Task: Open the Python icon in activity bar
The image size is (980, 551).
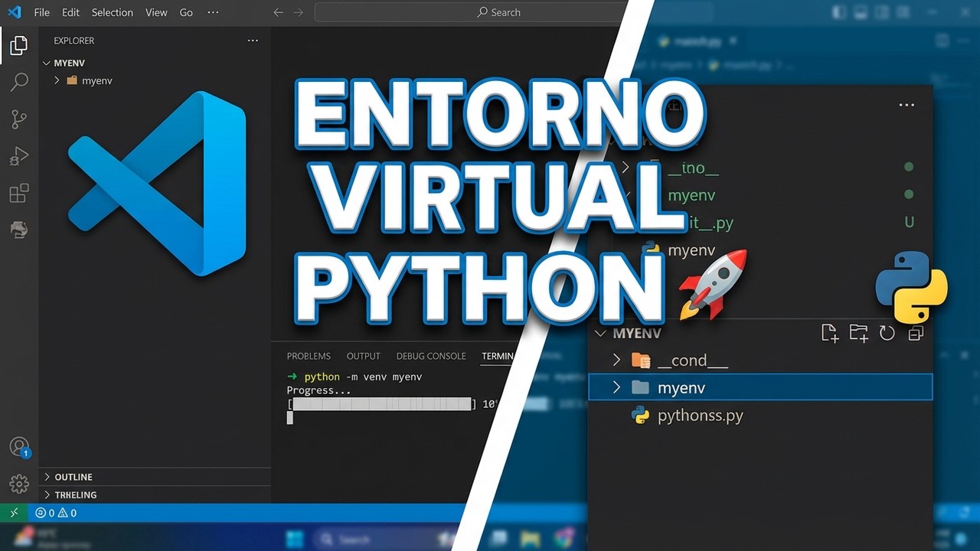Action: (19, 230)
